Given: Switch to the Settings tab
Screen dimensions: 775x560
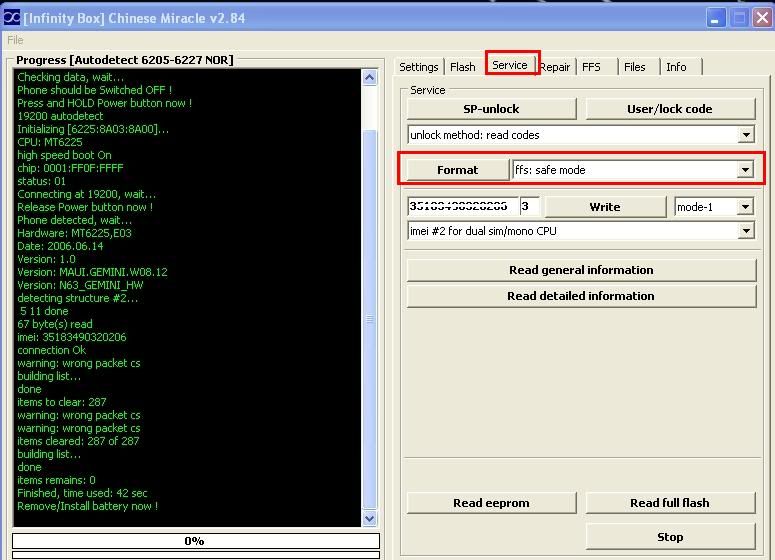Looking at the screenshot, I should [x=419, y=67].
